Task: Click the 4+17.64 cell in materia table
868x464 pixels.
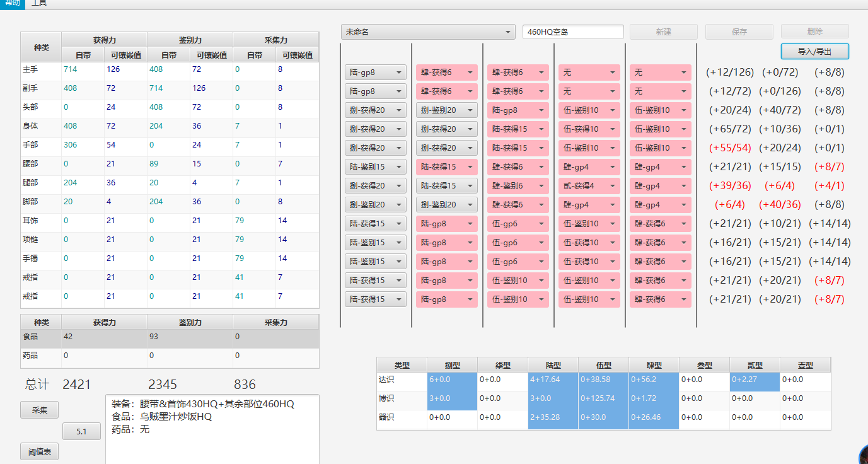Action: click(553, 380)
